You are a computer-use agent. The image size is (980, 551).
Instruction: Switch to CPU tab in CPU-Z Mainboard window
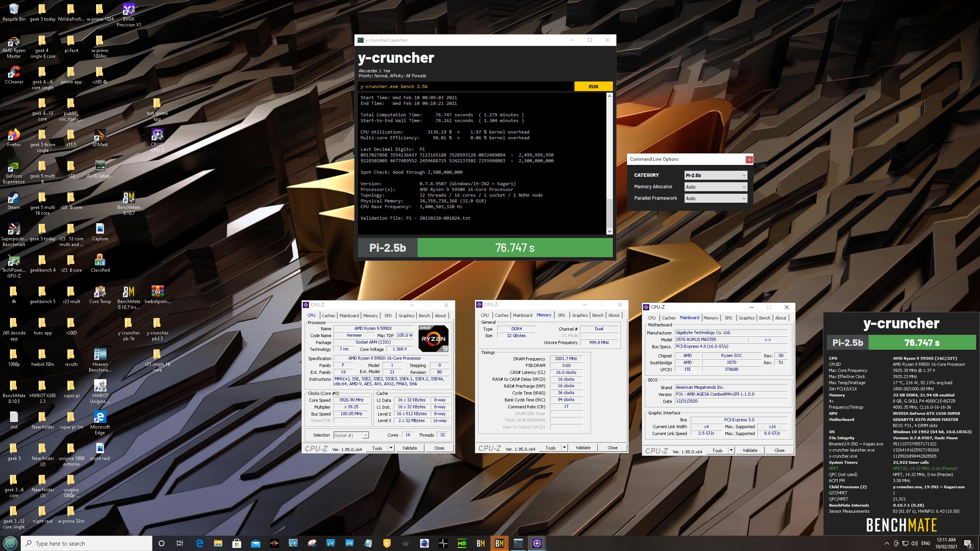[x=652, y=318]
